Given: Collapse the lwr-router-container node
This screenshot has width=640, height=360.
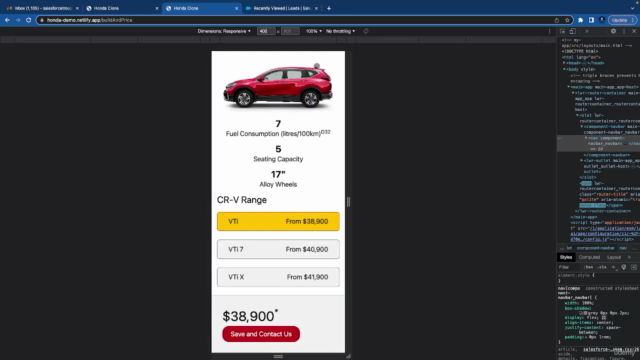Looking at the screenshot, I should coord(573,93).
